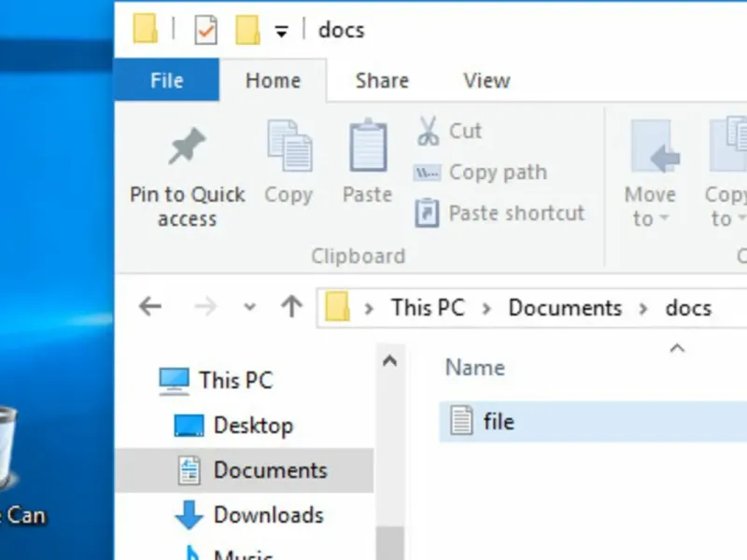Switch to the View ribbon tab
Image resolution: width=747 pixels, height=560 pixels.
click(x=486, y=80)
